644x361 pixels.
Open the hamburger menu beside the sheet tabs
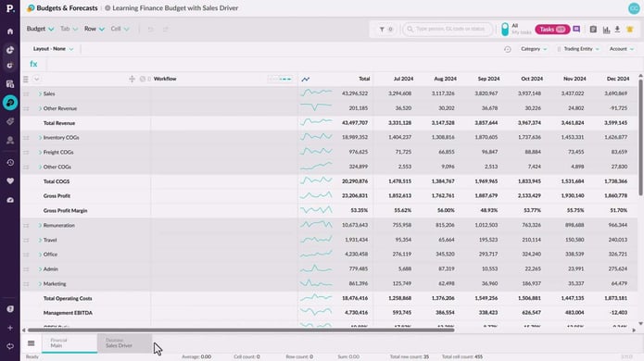(x=32, y=343)
